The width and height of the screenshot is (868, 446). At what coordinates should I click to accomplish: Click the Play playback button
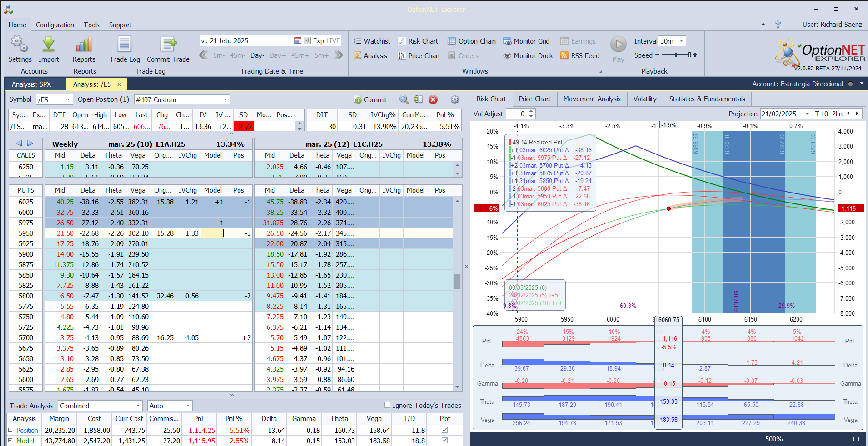(x=618, y=45)
